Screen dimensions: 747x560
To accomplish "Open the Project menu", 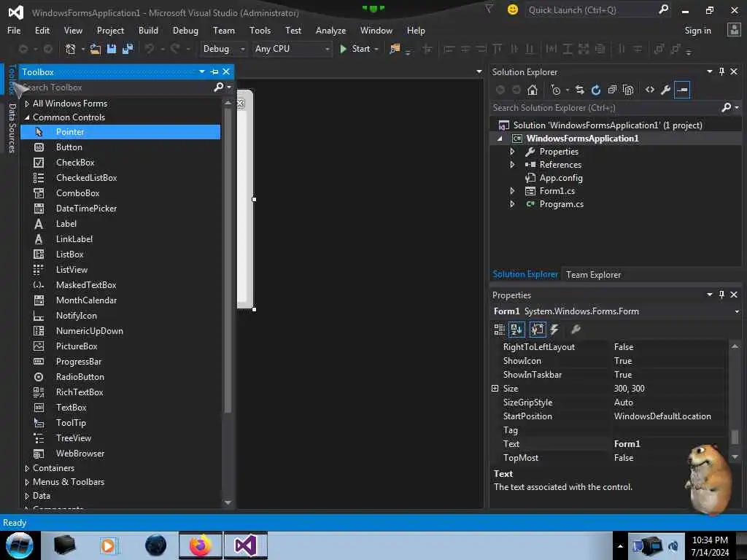I will point(110,31).
